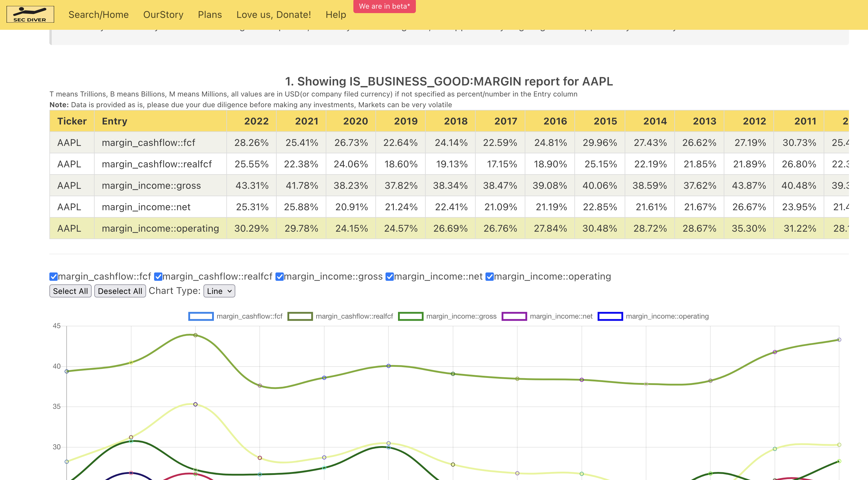Click the 25.31% net margin cell
Screen dimensions: 868x480
click(251, 207)
